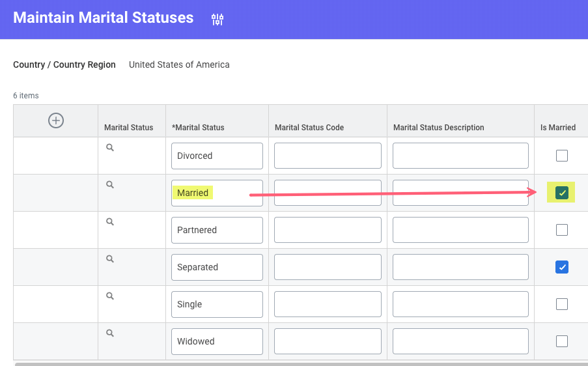Click the search icon in Partnered row

(x=110, y=222)
